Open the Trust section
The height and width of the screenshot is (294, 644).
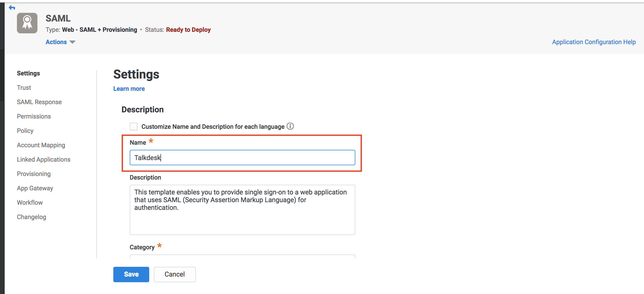pos(24,88)
